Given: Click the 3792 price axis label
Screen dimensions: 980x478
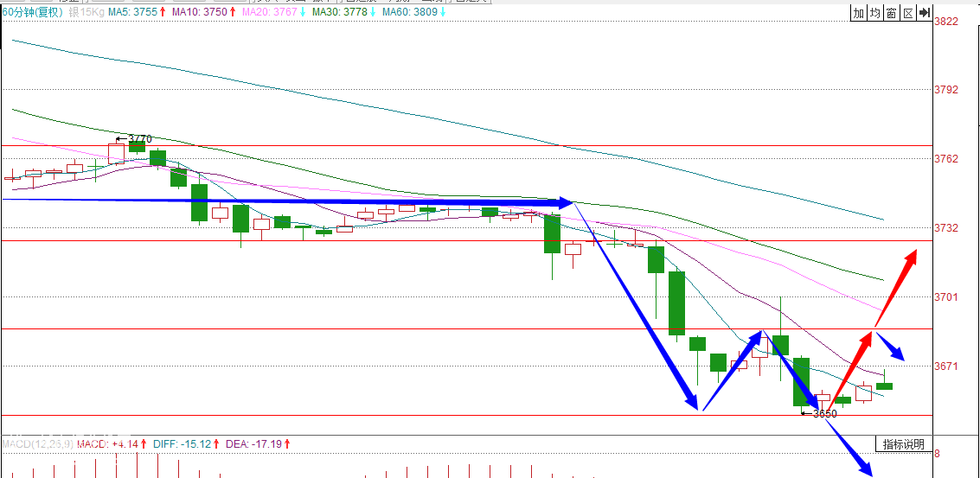Looking at the screenshot, I should (945, 89).
